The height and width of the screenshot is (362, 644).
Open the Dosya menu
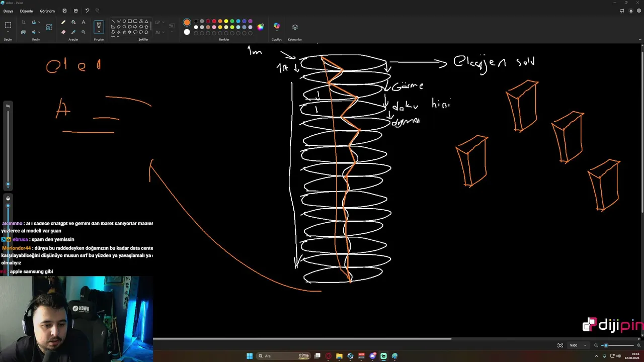click(8, 11)
